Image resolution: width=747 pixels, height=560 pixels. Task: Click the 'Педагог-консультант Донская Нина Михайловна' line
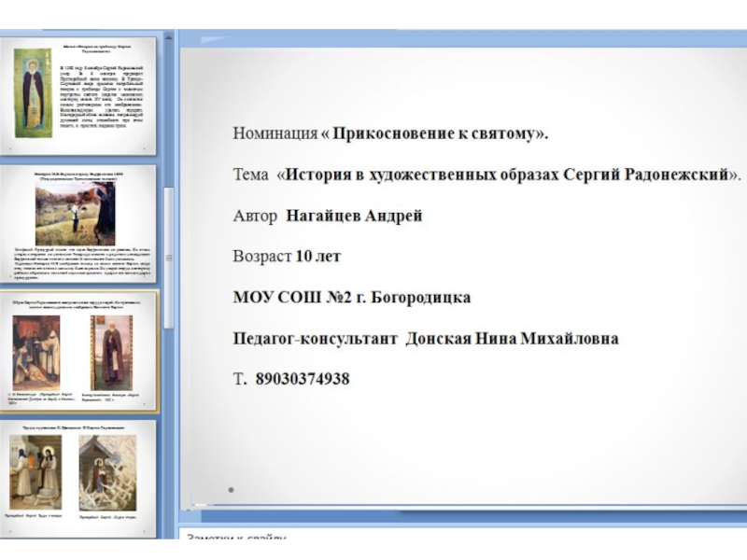425,338
